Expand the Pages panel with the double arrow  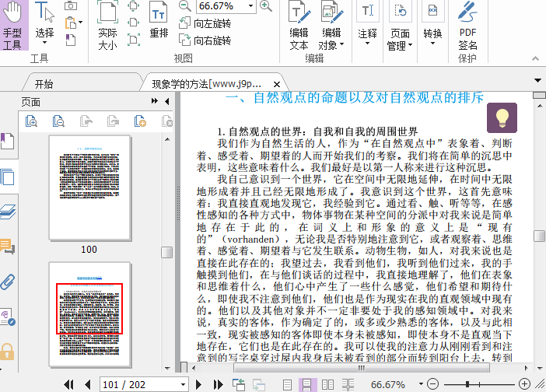point(155,101)
